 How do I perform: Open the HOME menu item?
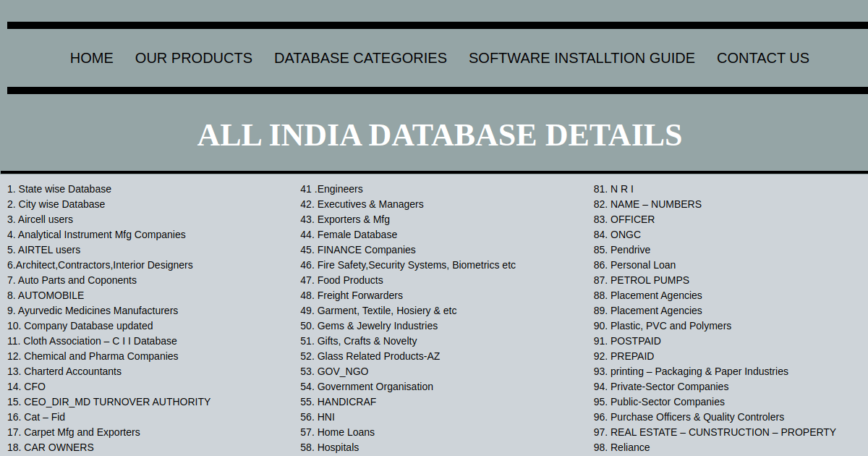[x=91, y=58]
